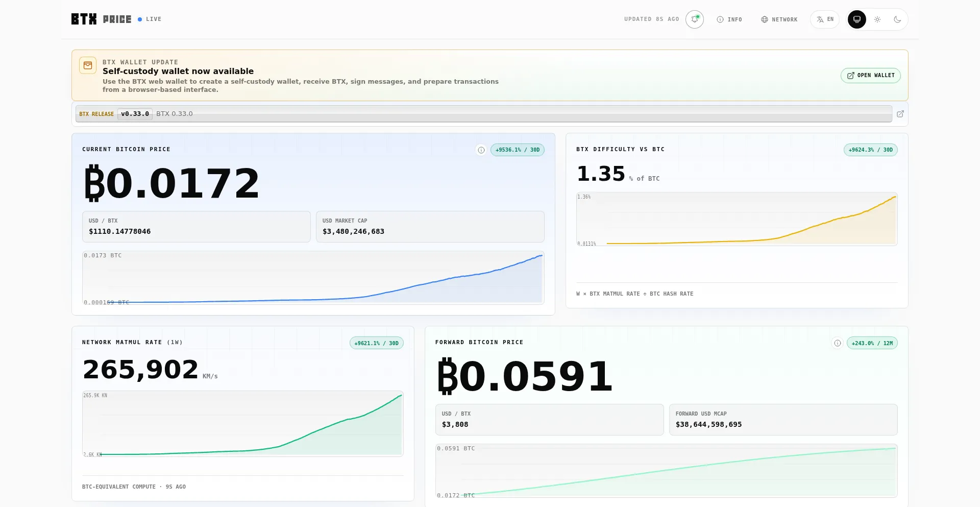Click the +9536.1% / 30D badge

[517, 150]
